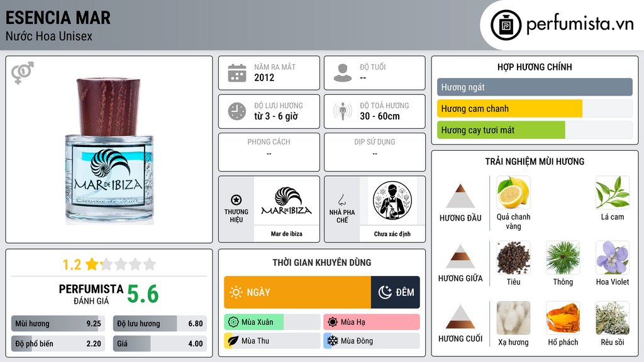
Task: Click the Mùa Thu season bar
Action: tap(272, 341)
